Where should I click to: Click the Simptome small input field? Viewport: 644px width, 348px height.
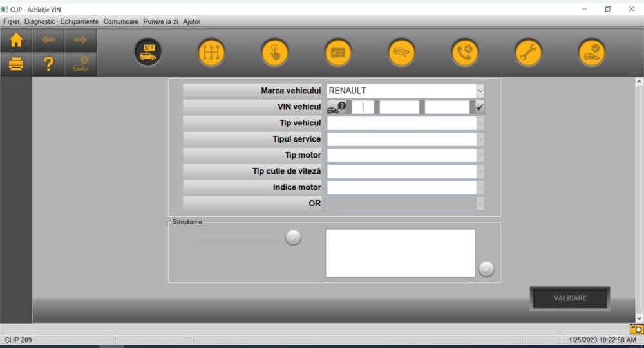(x=238, y=237)
